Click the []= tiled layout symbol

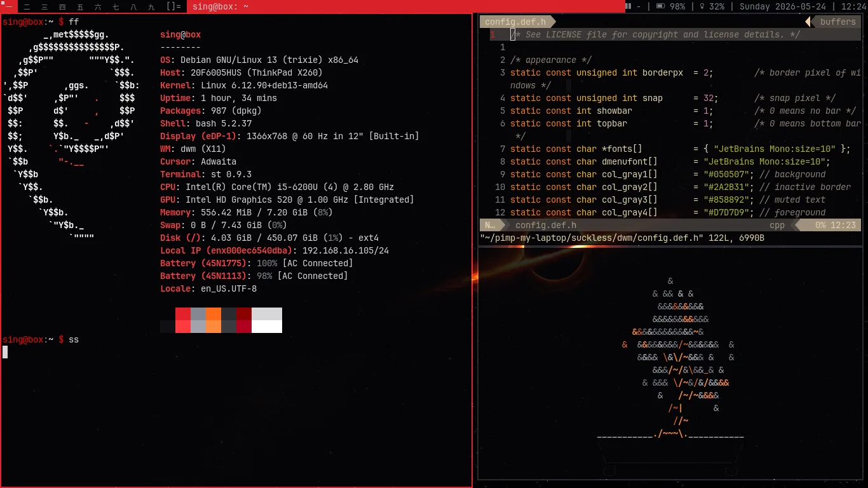(x=173, y=6)
